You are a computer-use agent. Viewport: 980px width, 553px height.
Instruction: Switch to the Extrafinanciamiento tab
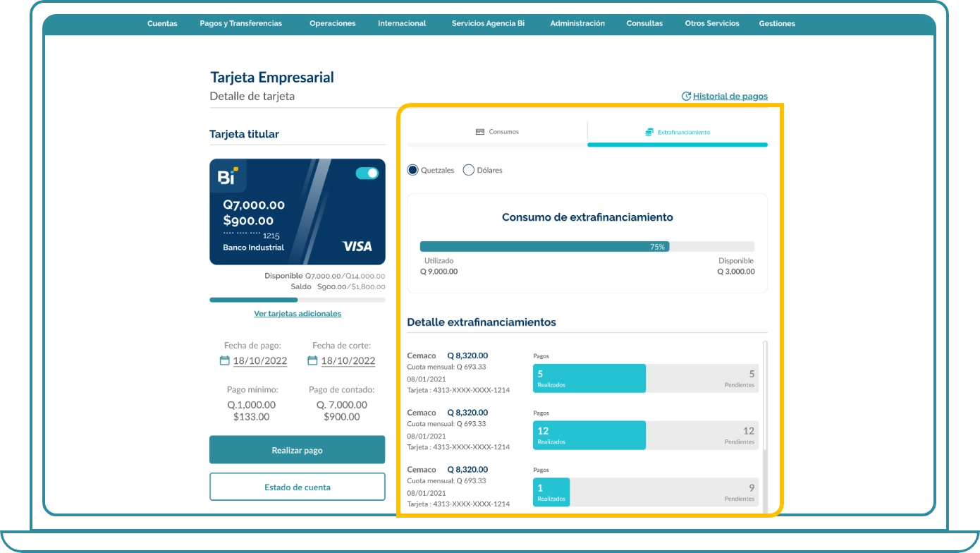click(x=678, y=133)
